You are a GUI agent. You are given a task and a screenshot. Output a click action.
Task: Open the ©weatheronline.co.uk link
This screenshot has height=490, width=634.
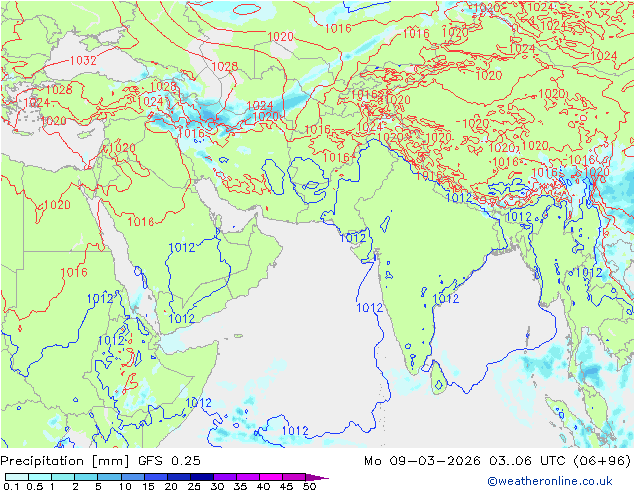tap(550, 481)
